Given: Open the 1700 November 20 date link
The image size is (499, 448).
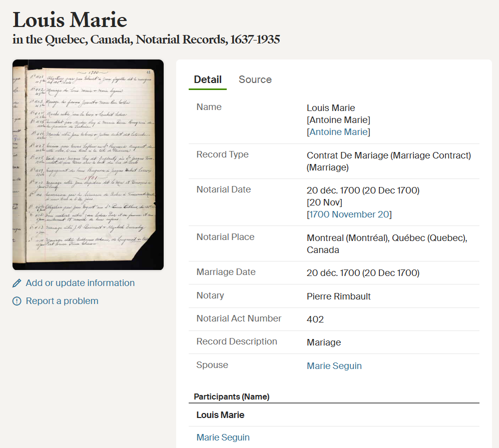Looking at the screenshot, I should (x=349, y=214).
